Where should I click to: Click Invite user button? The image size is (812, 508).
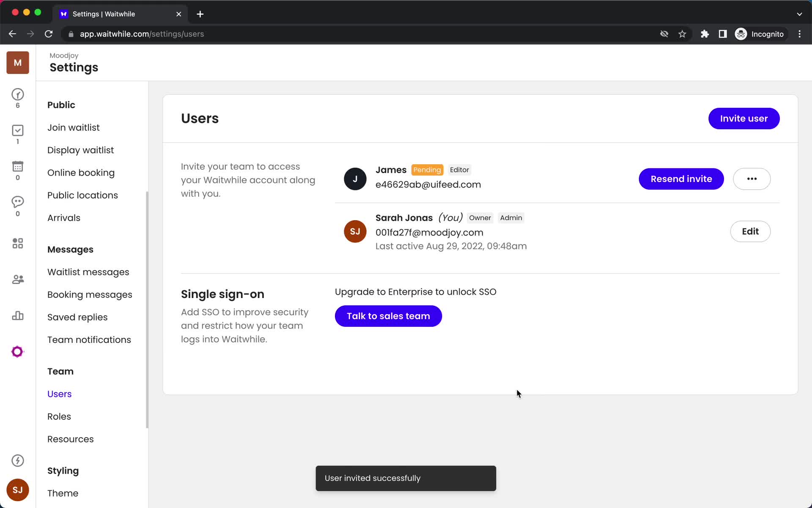click(744, 118)
